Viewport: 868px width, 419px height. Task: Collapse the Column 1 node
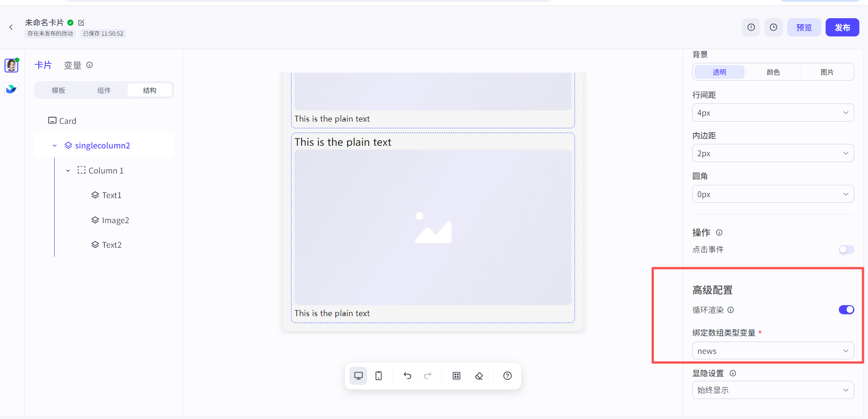(x=68, y=171)
